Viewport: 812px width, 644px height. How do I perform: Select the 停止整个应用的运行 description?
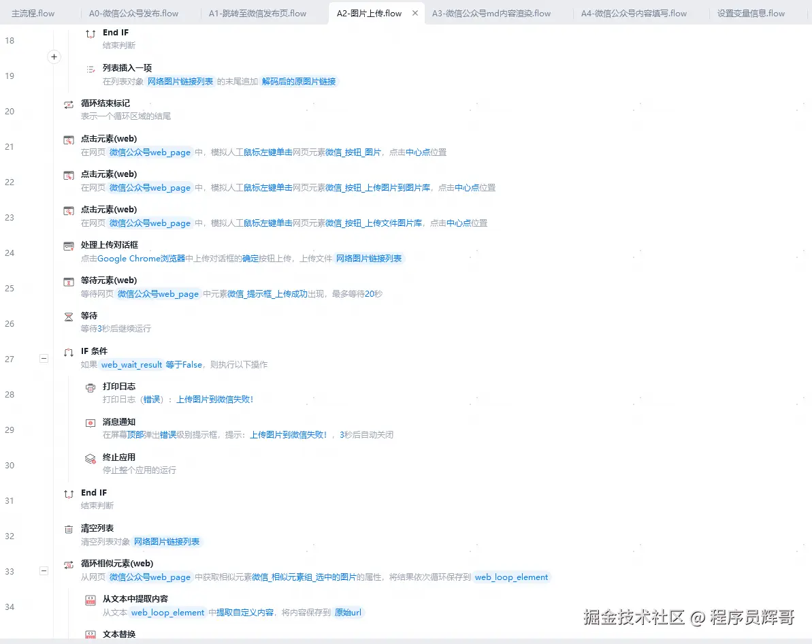(x=140, y=470)
